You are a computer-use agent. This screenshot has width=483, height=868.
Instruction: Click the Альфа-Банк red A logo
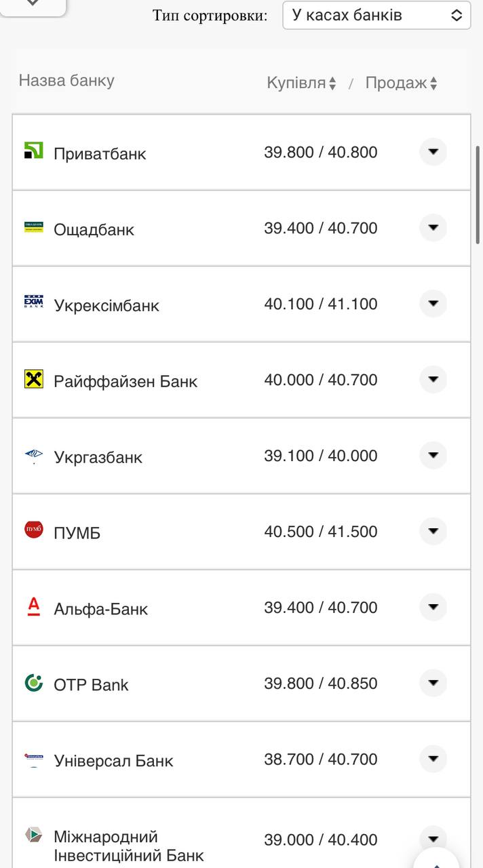pyautogui.click(x=33, y=606)
